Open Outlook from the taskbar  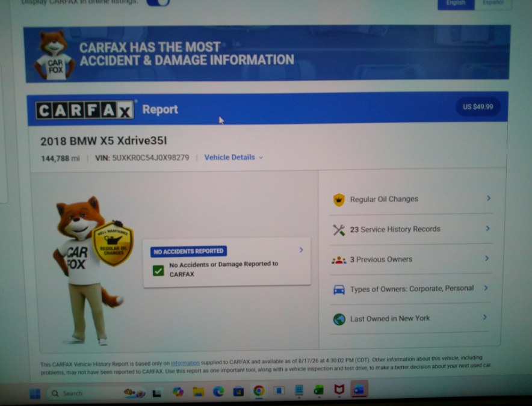359,389
